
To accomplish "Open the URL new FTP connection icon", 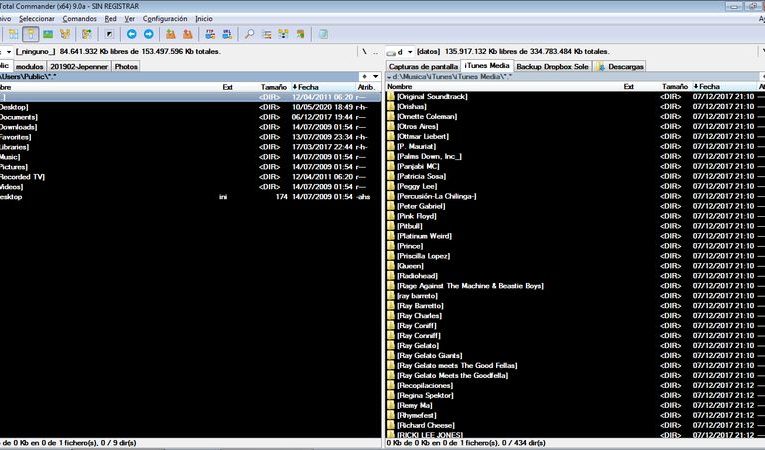I will click(x=227, y=34).
